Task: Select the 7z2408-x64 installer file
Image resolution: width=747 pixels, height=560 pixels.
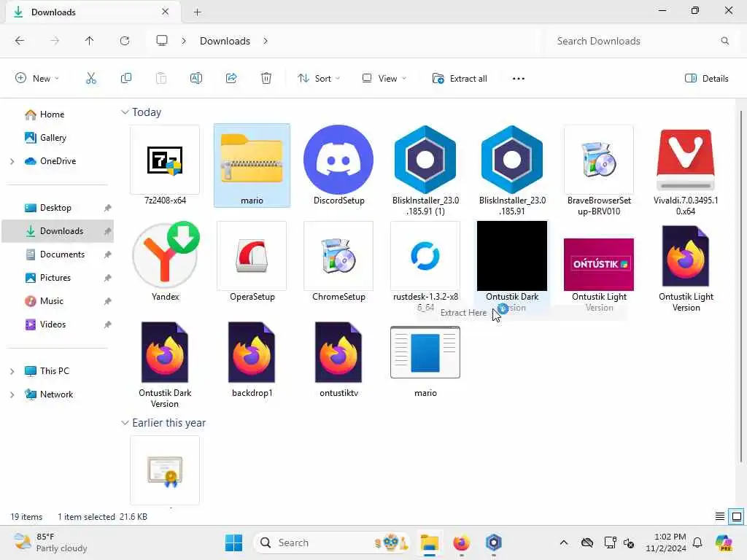Action: coord(165,166)
